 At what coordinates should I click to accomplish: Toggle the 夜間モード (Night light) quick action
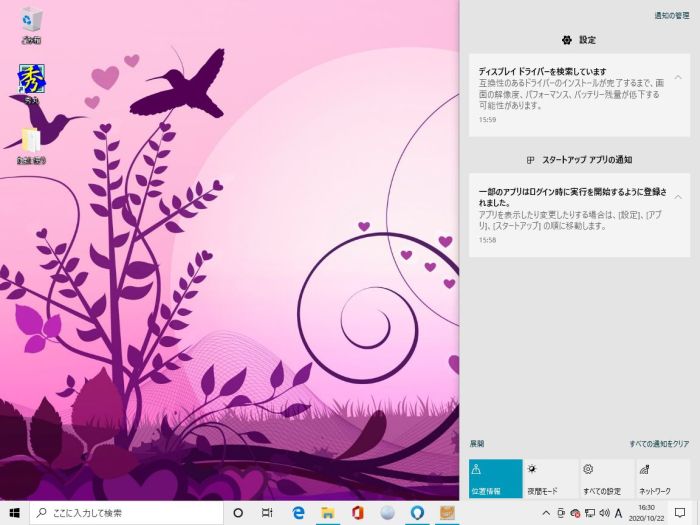click(x=551, y=478)
